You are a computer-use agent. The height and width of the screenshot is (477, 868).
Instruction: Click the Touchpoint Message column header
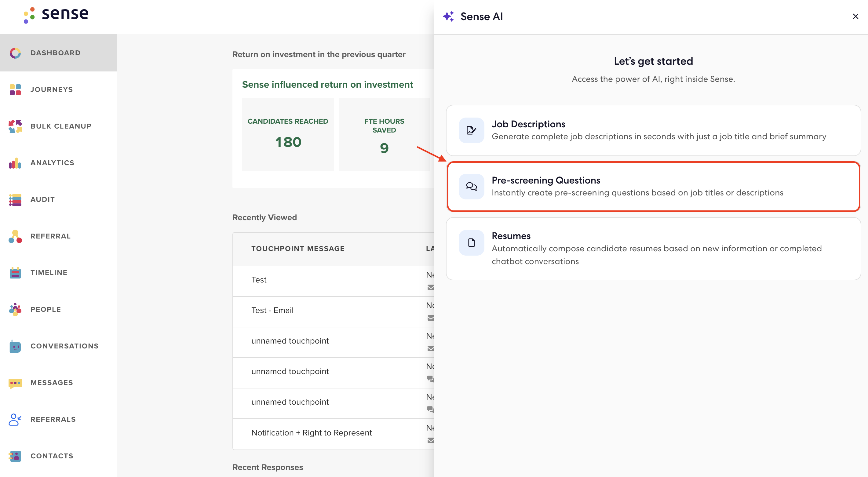(x=298, y=249)
